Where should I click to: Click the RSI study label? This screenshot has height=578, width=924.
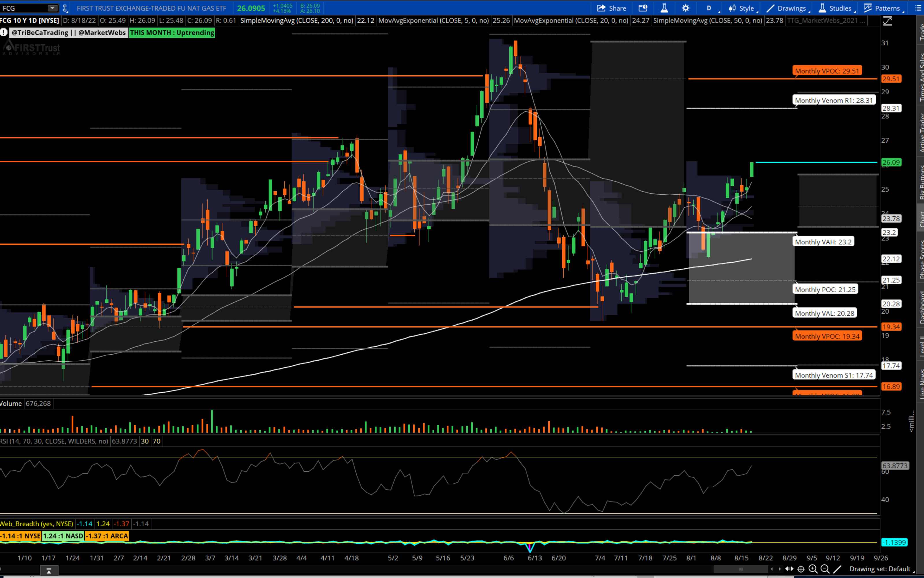pyautogui.click(x=54, y=441)
